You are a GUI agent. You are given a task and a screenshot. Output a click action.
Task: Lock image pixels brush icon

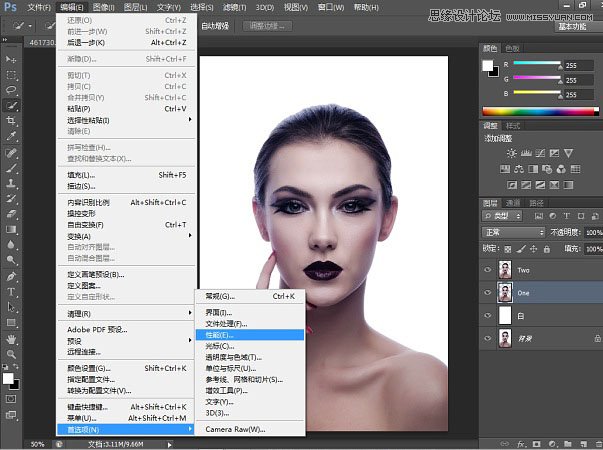[x=521, y=249]
